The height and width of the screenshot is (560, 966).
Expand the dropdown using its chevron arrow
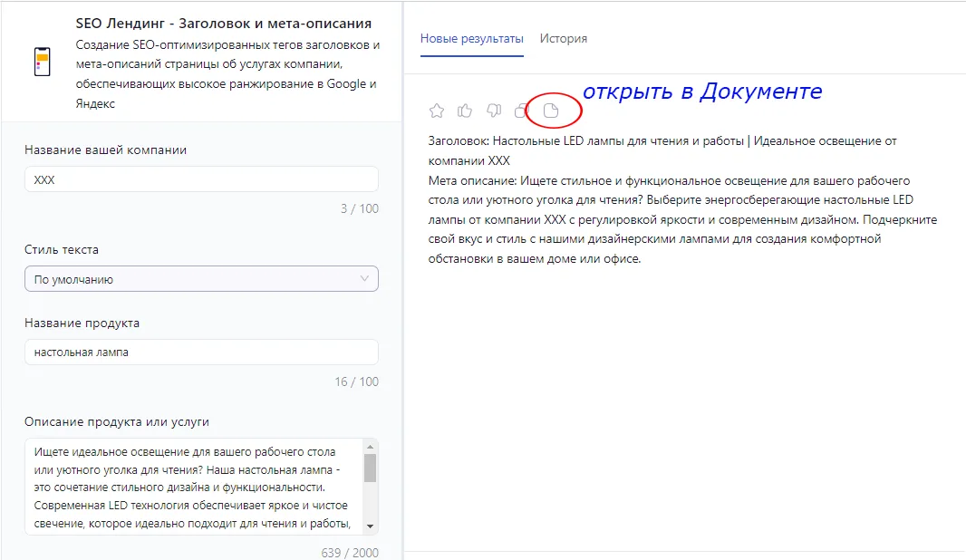tap(366, 278)
